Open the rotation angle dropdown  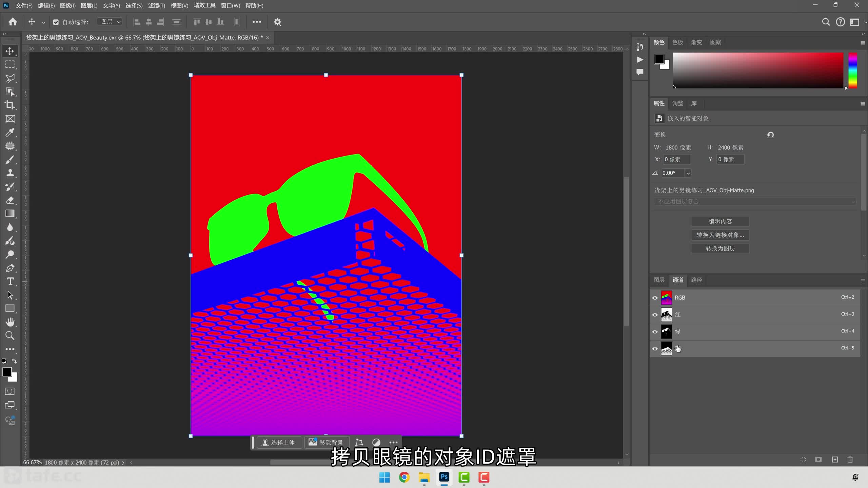(x=688, y=173)
